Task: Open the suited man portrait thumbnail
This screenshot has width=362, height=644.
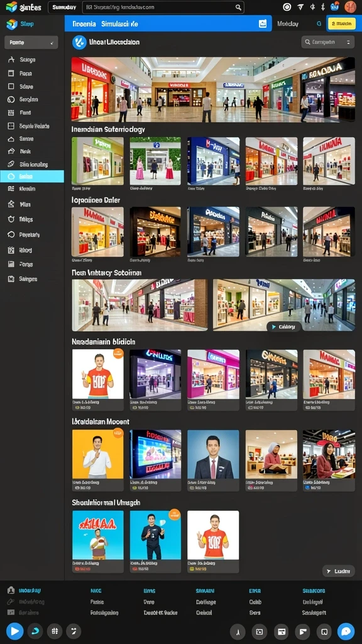Action: click(213, 454)
